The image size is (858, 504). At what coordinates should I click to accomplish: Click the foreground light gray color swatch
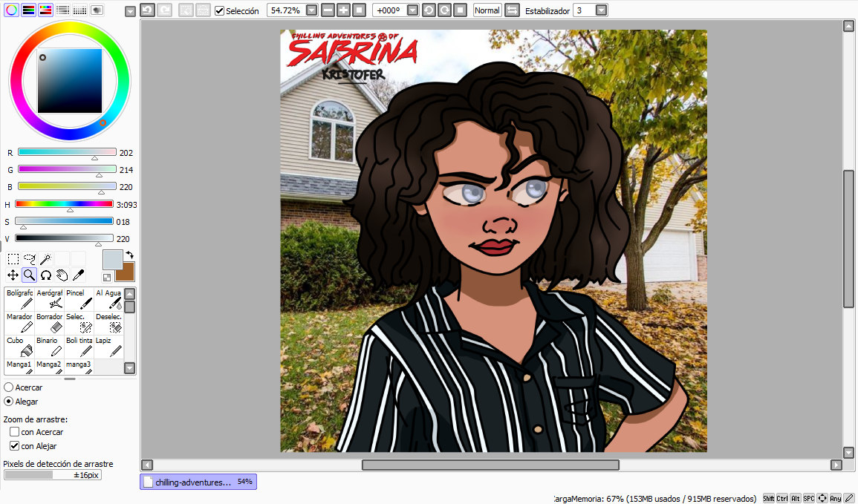click(x=112, y=260)
